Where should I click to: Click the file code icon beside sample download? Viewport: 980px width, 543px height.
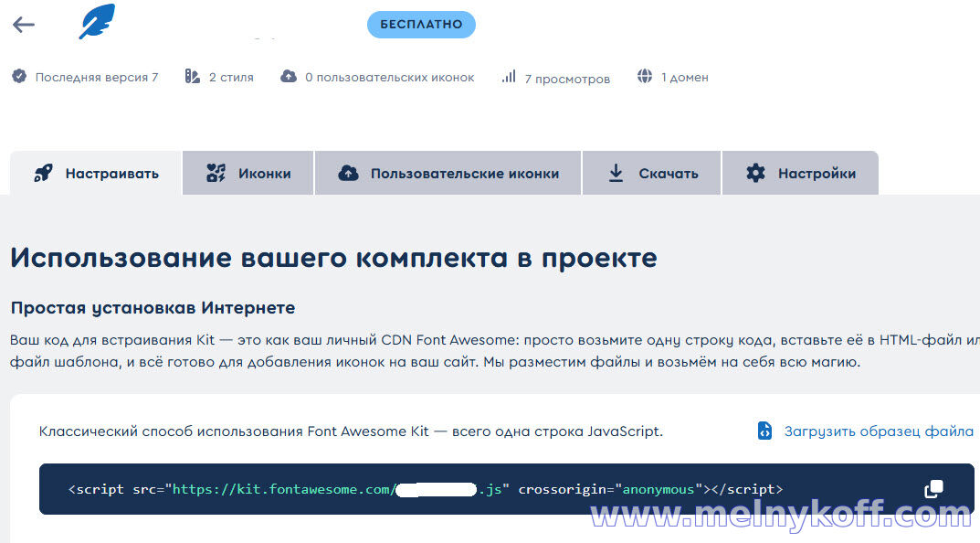[764, 431]
